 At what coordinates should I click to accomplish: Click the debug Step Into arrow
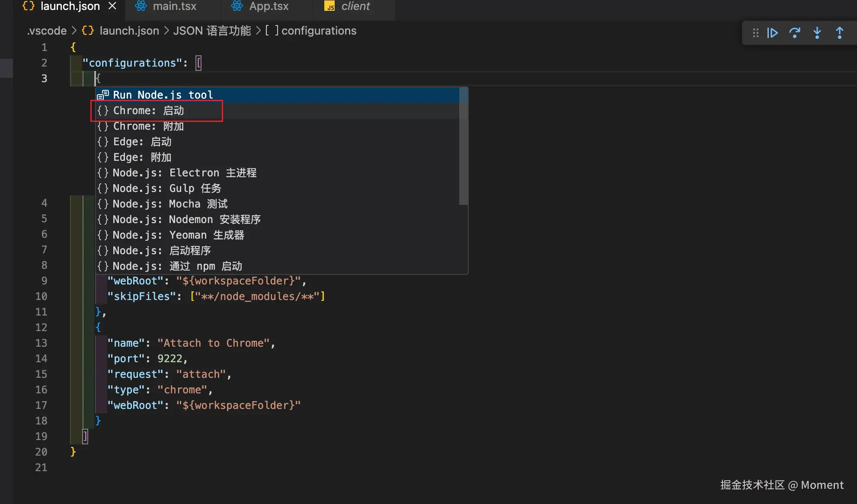click(x=817, y=33)
